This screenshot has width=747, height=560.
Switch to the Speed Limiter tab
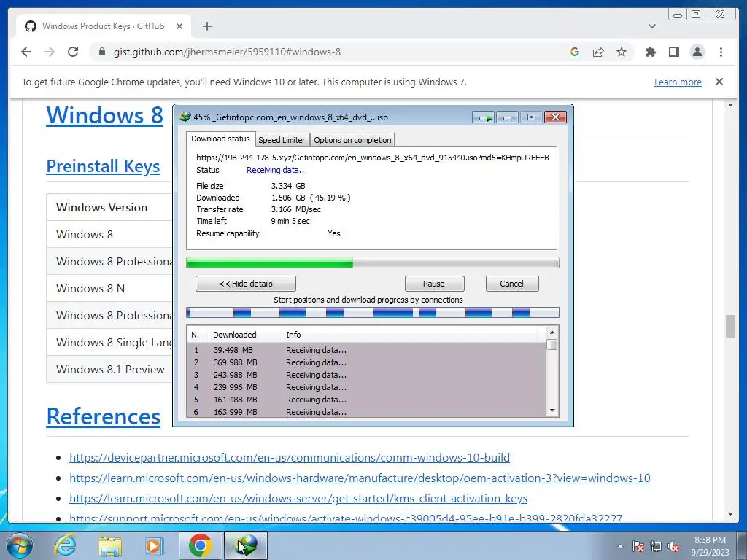(x=282, y=140)
